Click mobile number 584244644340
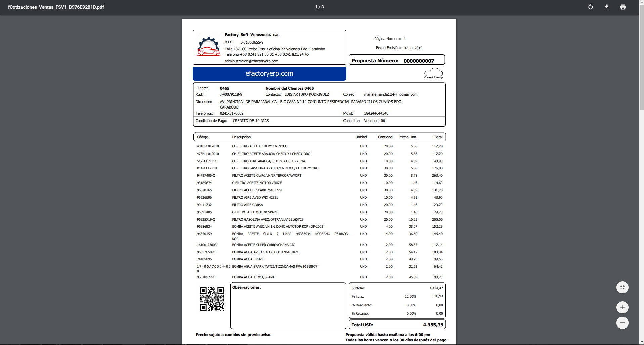Image resolution: width=644 pixels, height=345 pixels. [x=376, y=113]
